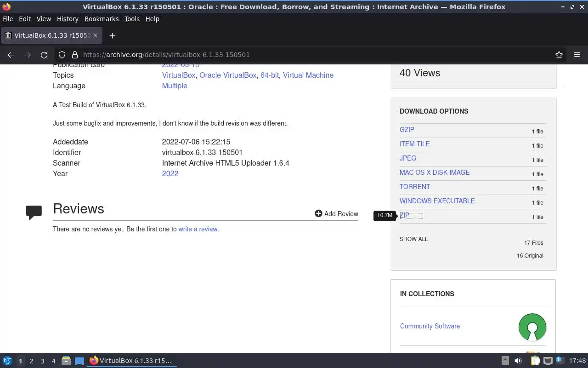Open the History menu

coord(68,19)
